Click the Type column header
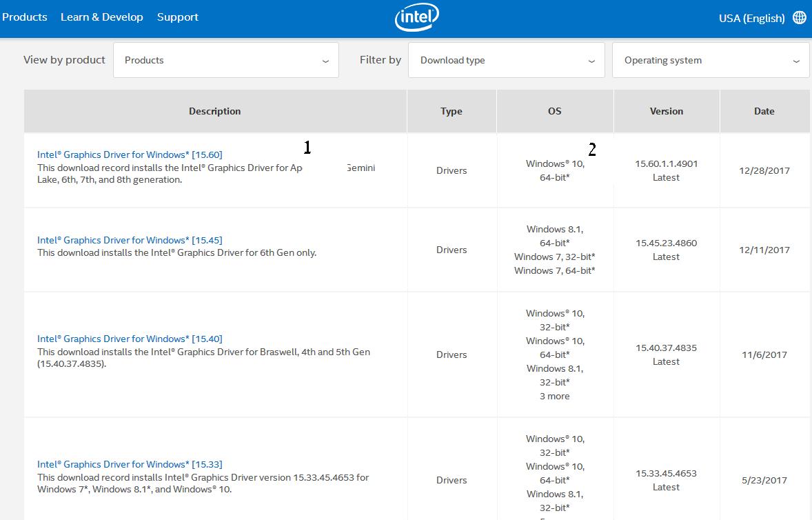The width and height of the screenshot is (812, 520). point(451,111)
